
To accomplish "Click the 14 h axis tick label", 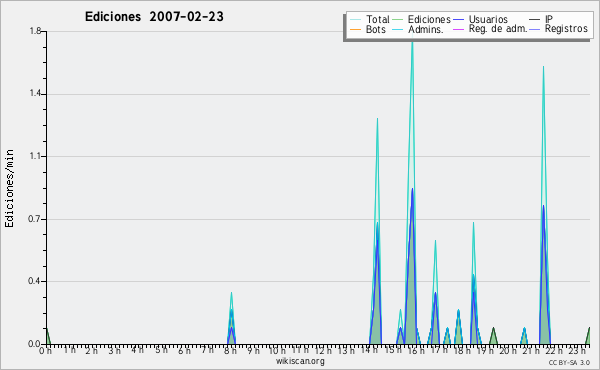I will [370, 349].
